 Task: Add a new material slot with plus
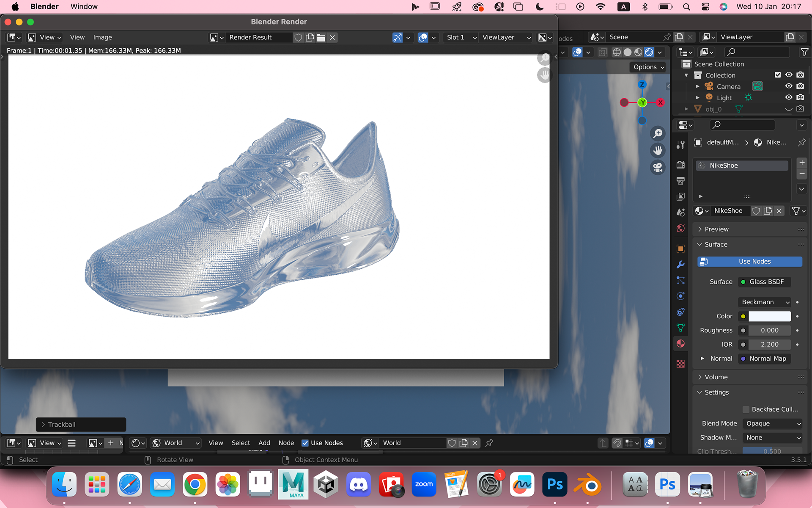(802, 163)
